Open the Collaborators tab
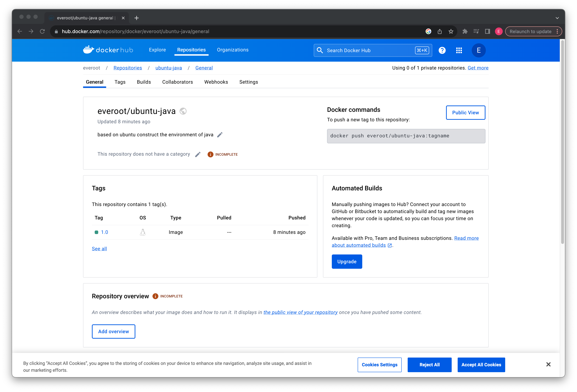Viewport: 577px width, 392px height. pos(177,82)
